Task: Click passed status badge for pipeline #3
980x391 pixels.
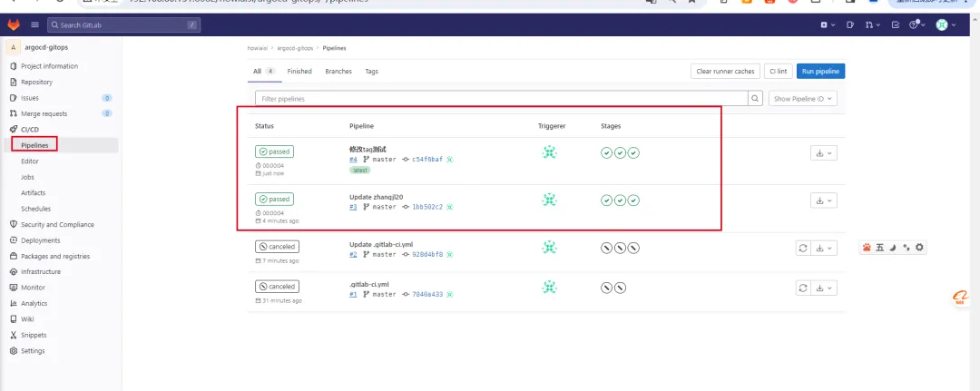Action: 274,200
